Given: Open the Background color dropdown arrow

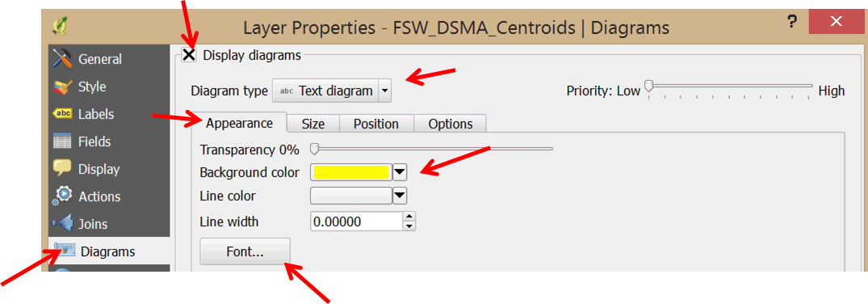Looking at the screenshot, I should coord(400,172).
